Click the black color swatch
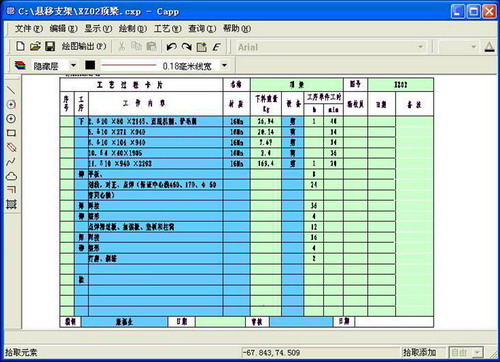500x362 pixels. [x=90, y=65]
